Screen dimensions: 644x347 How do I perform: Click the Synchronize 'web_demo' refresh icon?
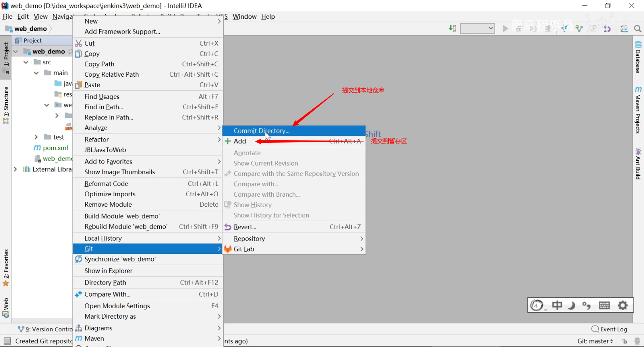click(78, 259)
